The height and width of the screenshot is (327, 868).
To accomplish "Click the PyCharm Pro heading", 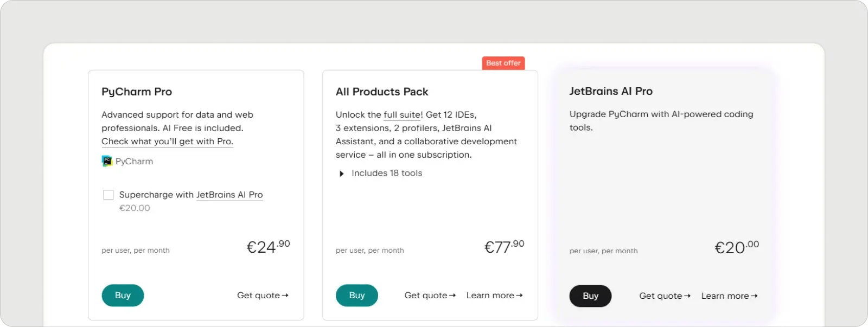I will (x=136, y=91).
